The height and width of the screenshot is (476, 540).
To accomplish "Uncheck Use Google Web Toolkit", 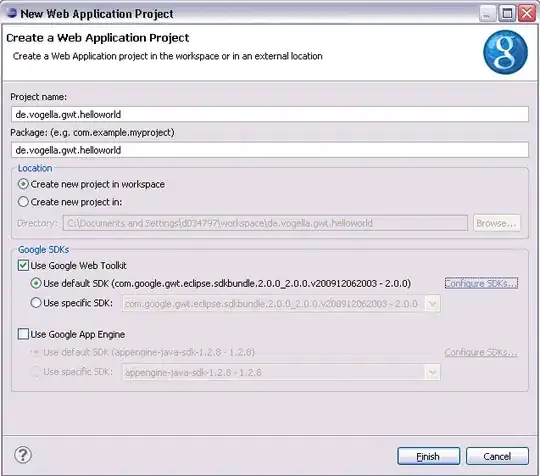I will pyautogui.click(x=23, y=266).
